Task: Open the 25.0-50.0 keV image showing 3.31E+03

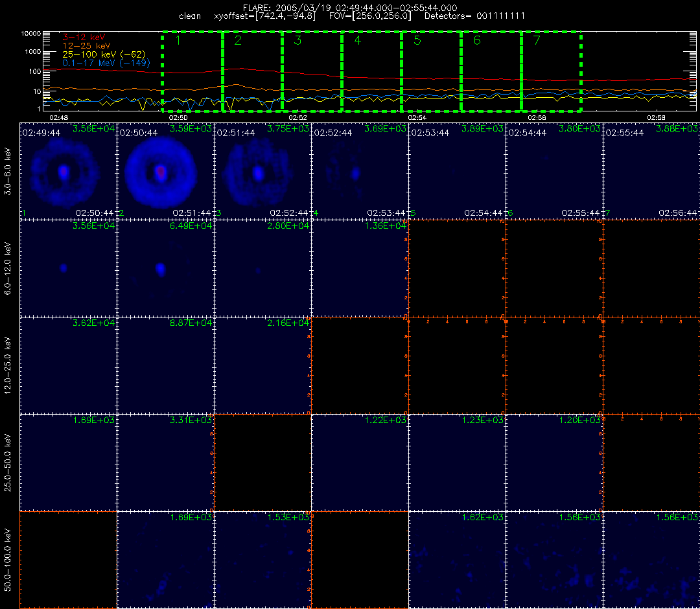Action: [x=166, y=463]
